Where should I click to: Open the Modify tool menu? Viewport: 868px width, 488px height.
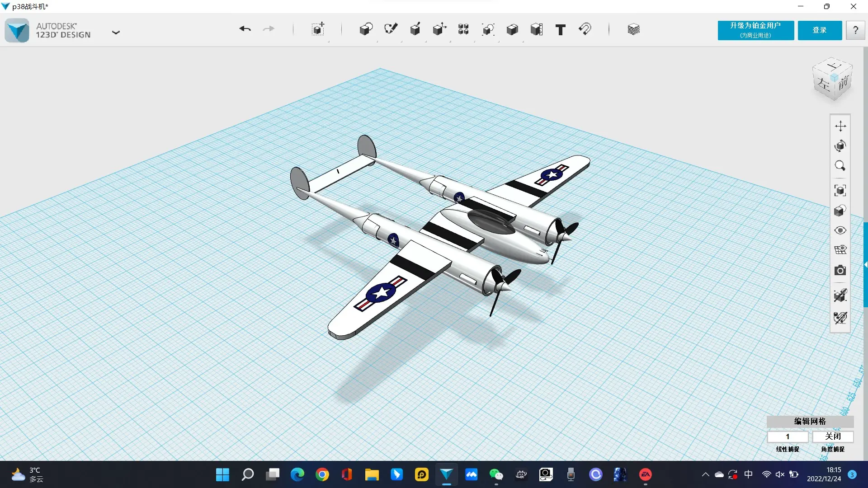point(439,29)
